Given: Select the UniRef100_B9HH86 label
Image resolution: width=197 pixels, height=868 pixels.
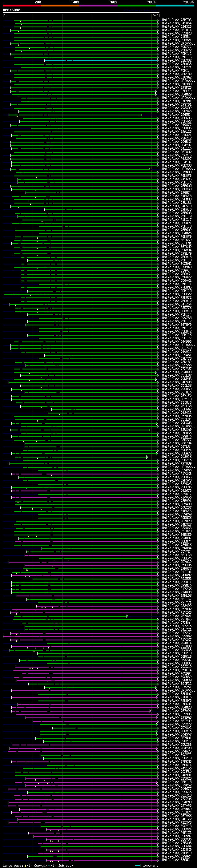Looking at the screenshot, I should (177, 128).
